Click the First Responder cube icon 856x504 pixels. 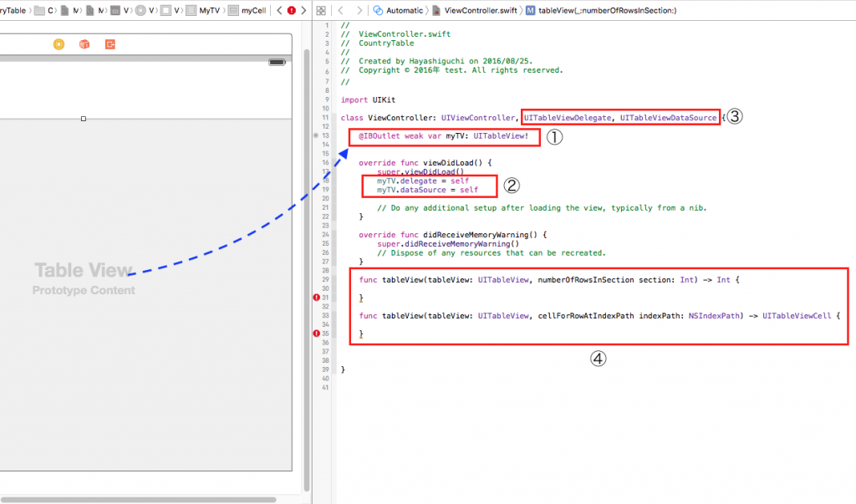84,44
